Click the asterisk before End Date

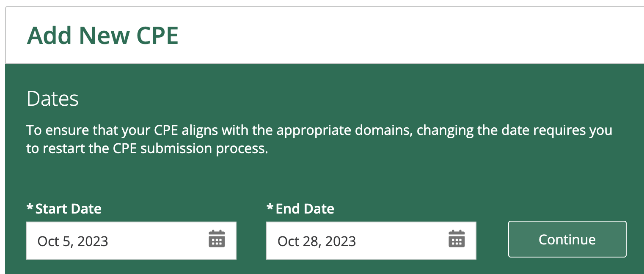[x=270, y=207]
